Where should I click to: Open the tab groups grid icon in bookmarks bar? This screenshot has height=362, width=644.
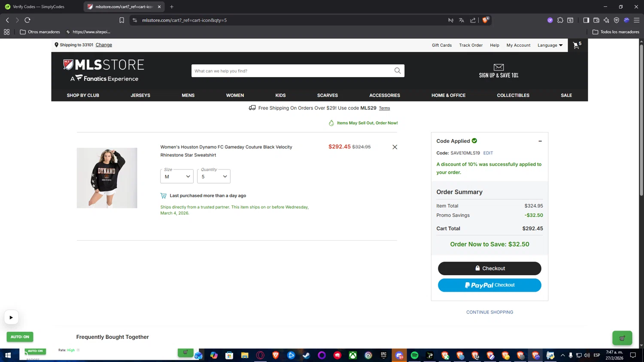(6, 32)
